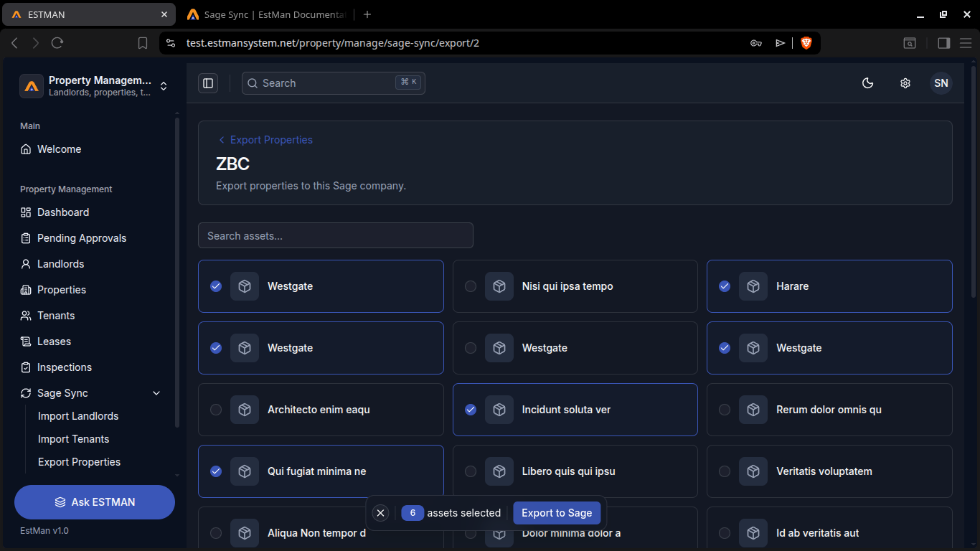Image resolution: width=980 pixels, height=551 pixels.
Task: Open the Ask ESTMAN assistant
Action: click(95, 502)
